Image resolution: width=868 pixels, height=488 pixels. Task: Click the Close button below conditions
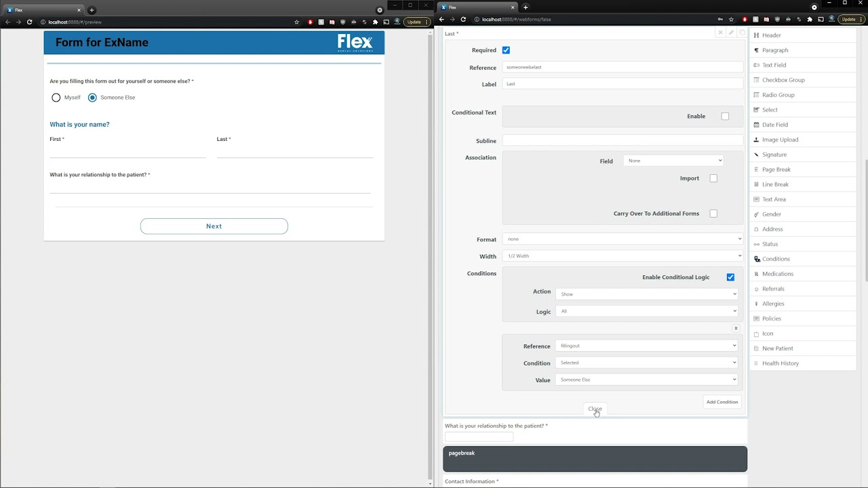pos(595,409)
